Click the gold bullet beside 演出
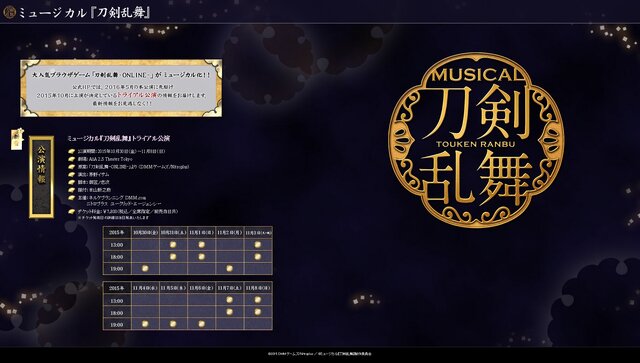This screenshot has width=640, height=363. 72,174
